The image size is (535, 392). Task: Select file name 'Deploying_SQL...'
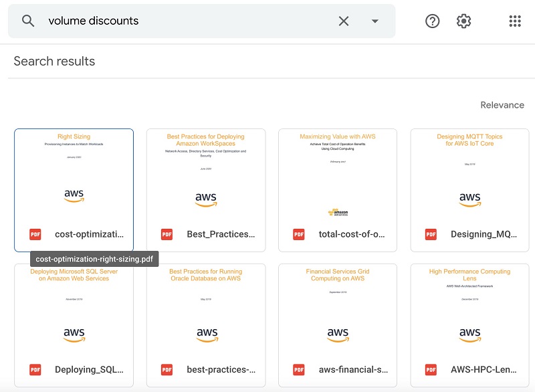90,370
